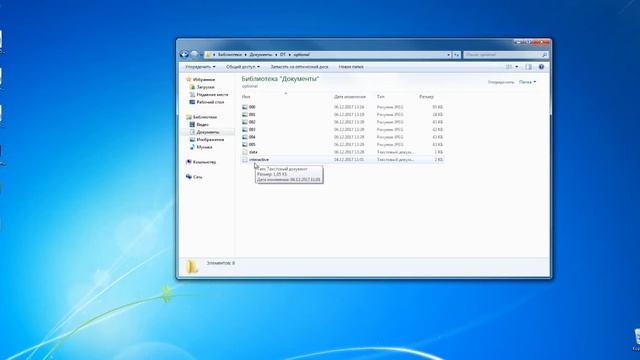Select the Документы breadcrumb in the address bar
This screenshot has height=360, width=640.
(x=260, y=55)
